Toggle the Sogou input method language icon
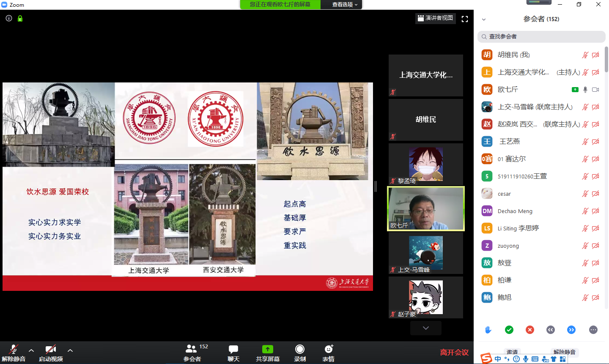Image resolution: width=609 pixels, height=364 pixels. tap(497, 358)
